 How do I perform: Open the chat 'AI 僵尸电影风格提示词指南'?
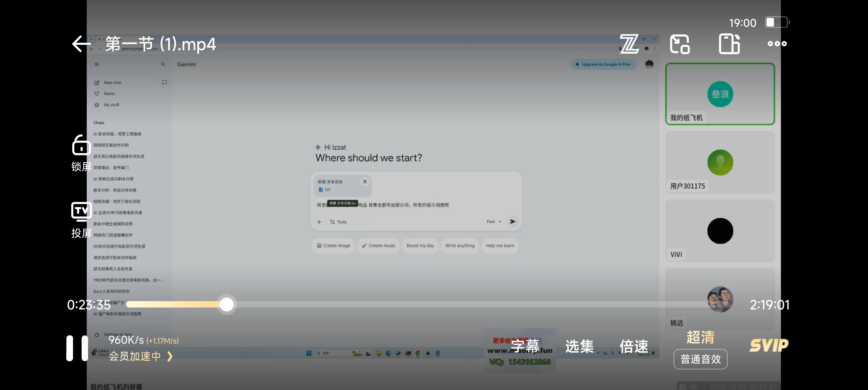117,314
